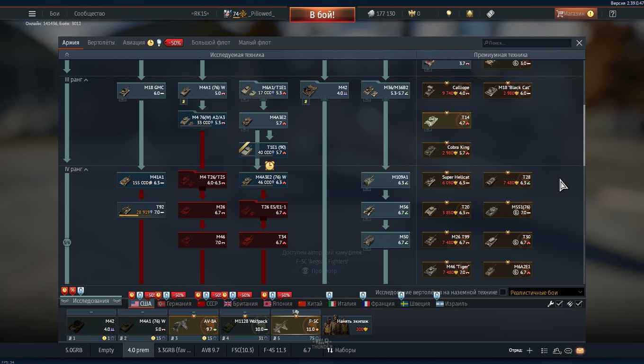The width and height of the screenshot is (644, 364).
Task: Switch to the 4.0 prem preset
Action: click(138, 350)
